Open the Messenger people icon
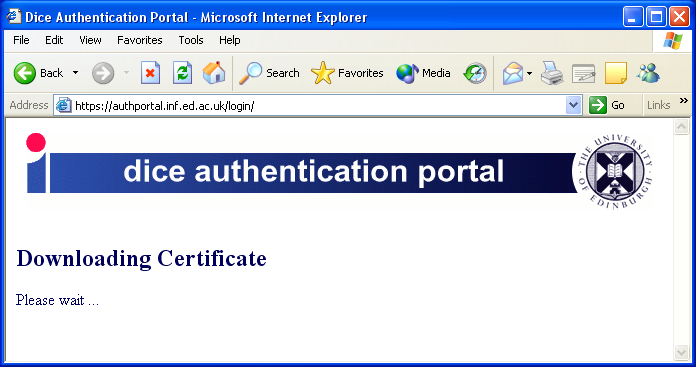Viewport: 696px width, 367px height. click(x=648, y=73)
